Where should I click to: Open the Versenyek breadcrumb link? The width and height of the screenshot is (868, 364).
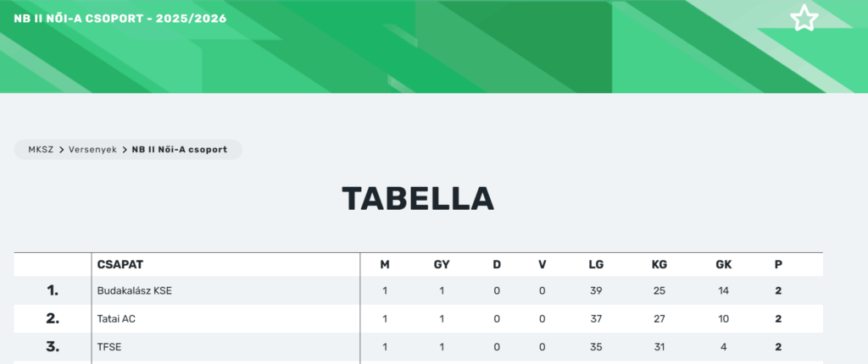point(92,150)
